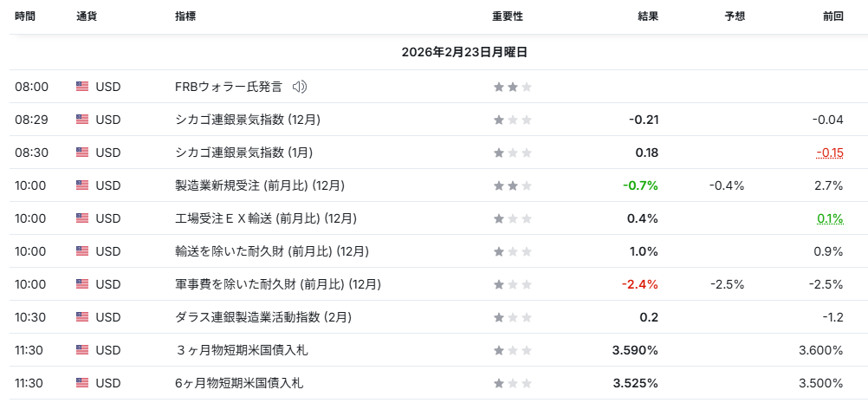
Task: Click the 結果 column header
Action: [648, 16]
